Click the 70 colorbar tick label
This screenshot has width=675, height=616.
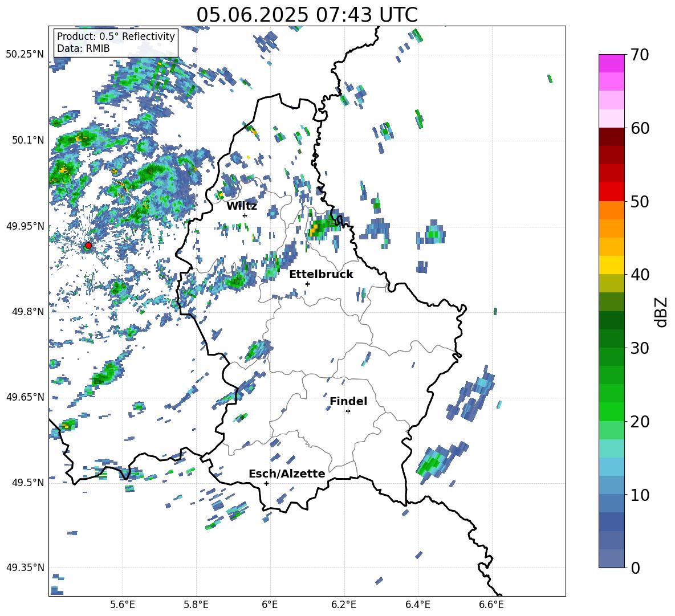click(x=640, y=55)
